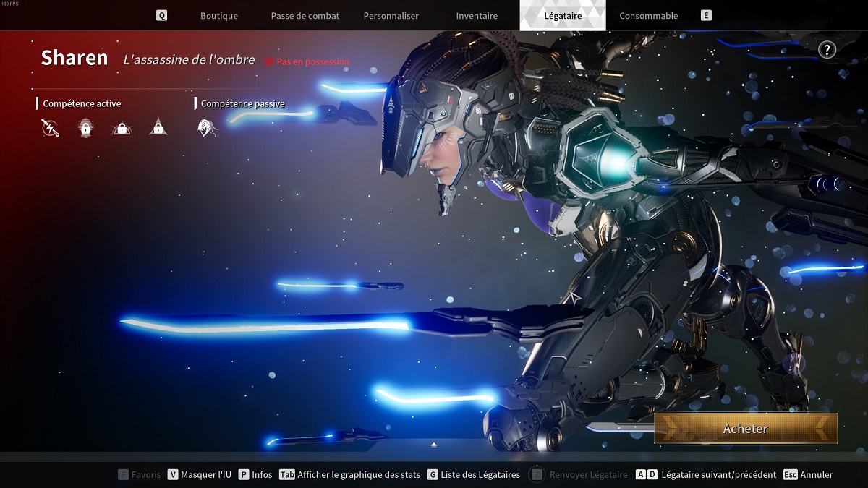Open help via the question mark icon
868x488 pixels.
pyautogui.click(x=825, y=50)
